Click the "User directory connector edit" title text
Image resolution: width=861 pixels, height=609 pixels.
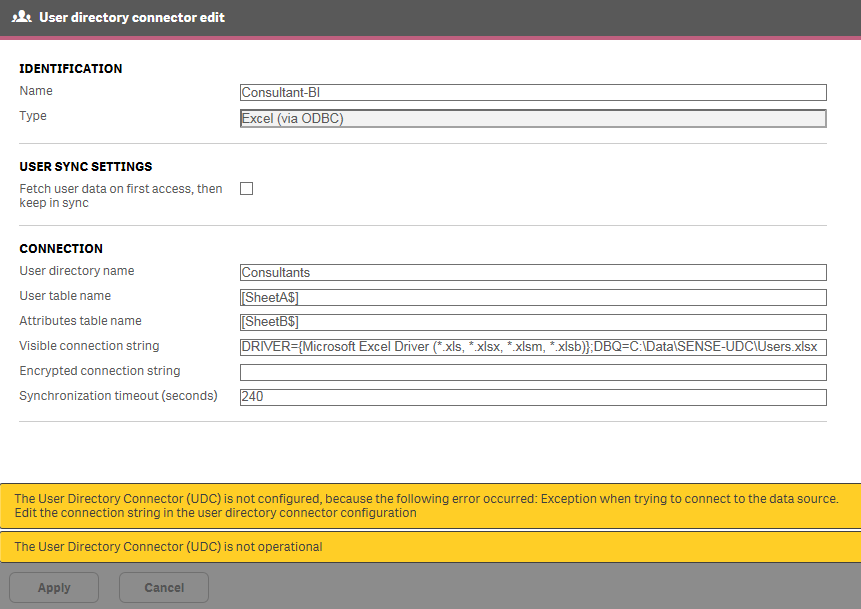[x=132, y=18]
